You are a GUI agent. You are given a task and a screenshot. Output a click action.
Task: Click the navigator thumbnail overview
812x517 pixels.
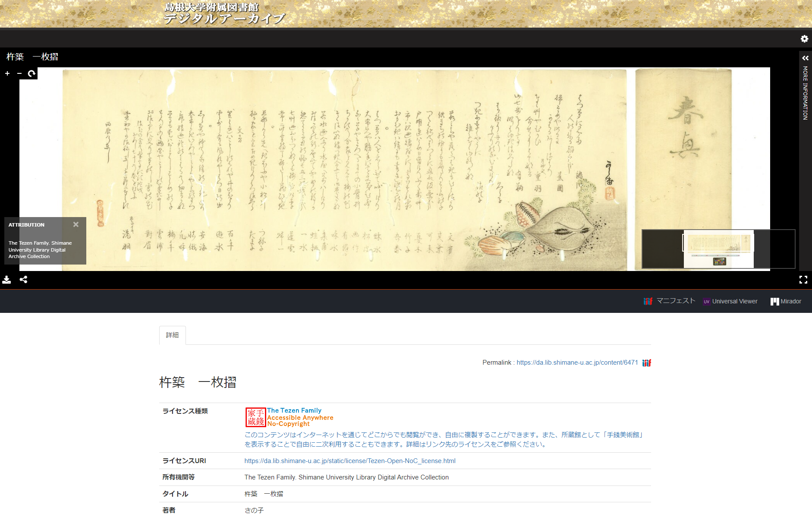tap(718, 249)
